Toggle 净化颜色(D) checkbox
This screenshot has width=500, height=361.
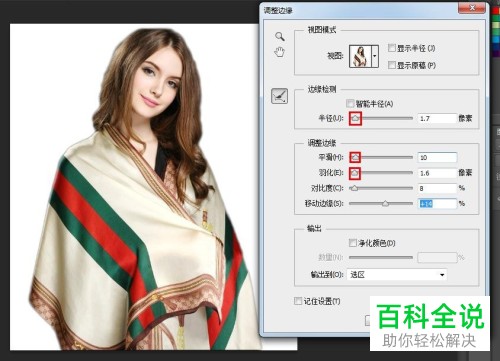coord(352,243)
